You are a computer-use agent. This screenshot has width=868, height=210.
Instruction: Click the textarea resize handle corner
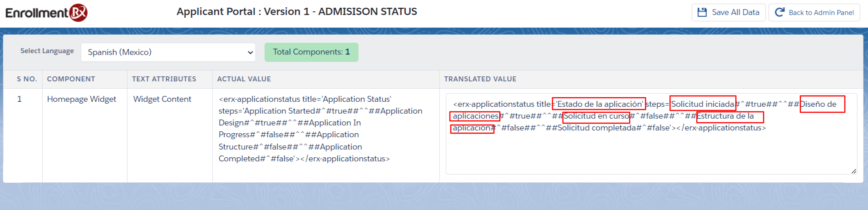[853, 171]
